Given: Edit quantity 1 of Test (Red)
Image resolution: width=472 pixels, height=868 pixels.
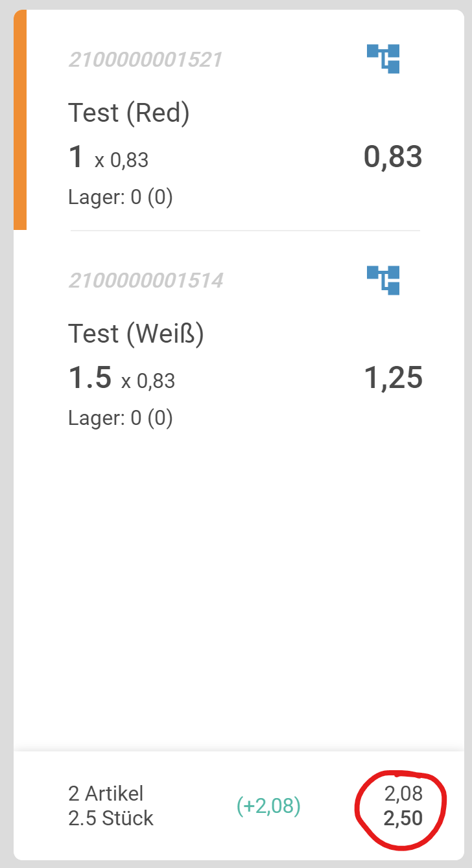Looking at the screenshot, I should [76, 157].
